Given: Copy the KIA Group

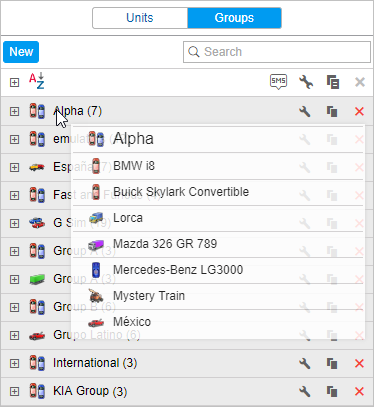Looking at the screenshot, I should [x=332, y=391].
